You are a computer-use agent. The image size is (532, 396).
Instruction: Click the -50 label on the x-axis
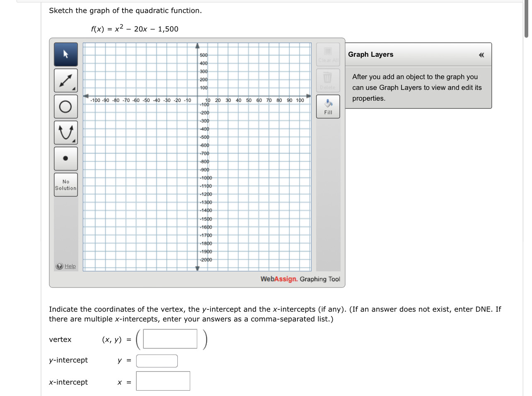[146, 100]
